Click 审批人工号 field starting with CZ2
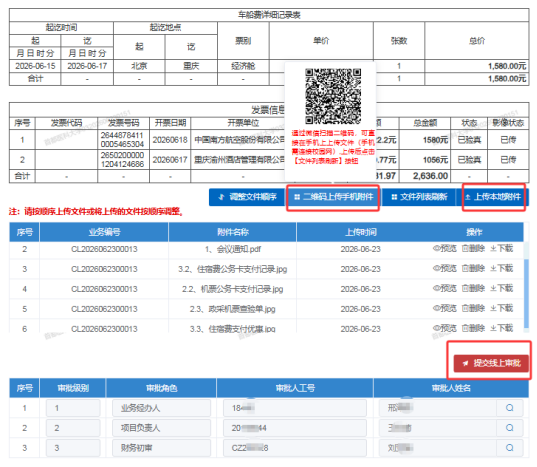This screenshot has height=467, width=537. pos(295,447)
